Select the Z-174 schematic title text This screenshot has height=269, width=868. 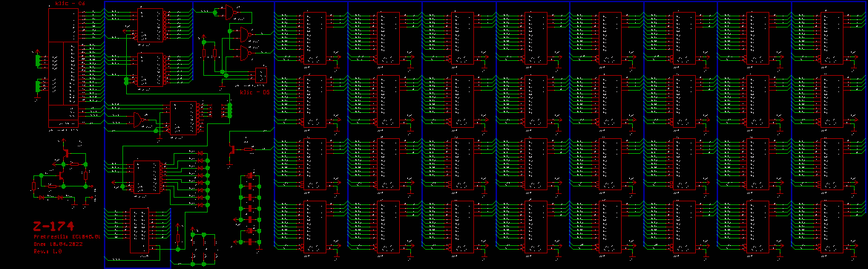[53, 227]
